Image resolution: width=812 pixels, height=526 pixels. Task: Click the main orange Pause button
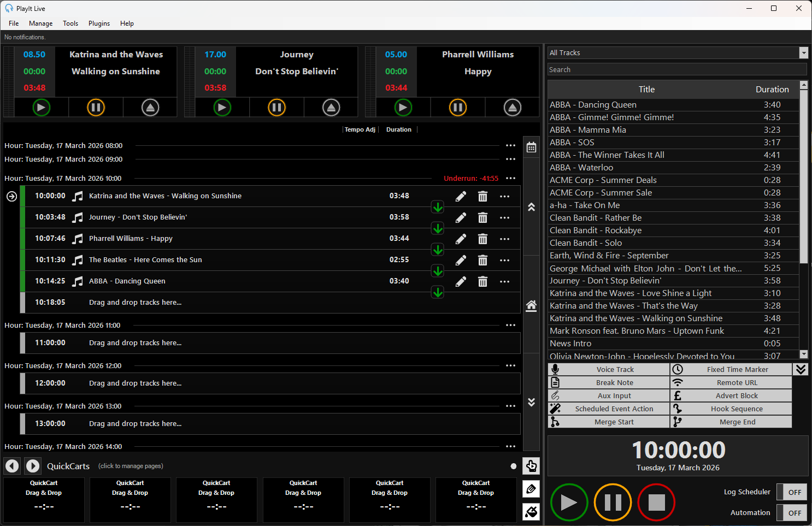pos(613,503)
